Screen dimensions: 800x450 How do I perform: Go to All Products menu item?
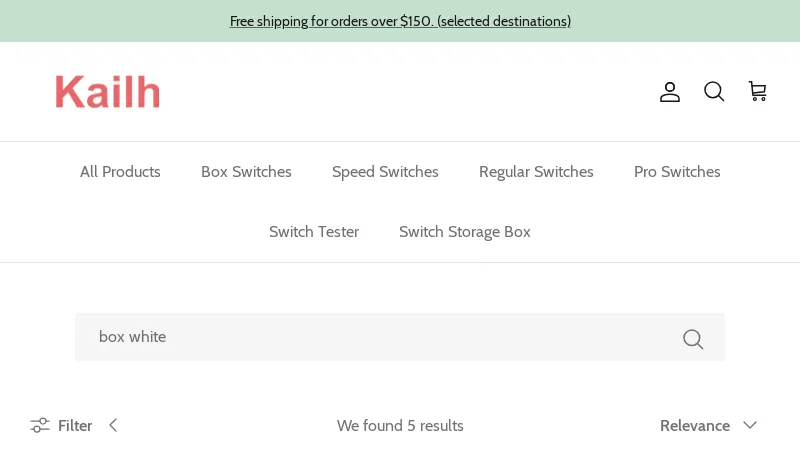point(120,172)
